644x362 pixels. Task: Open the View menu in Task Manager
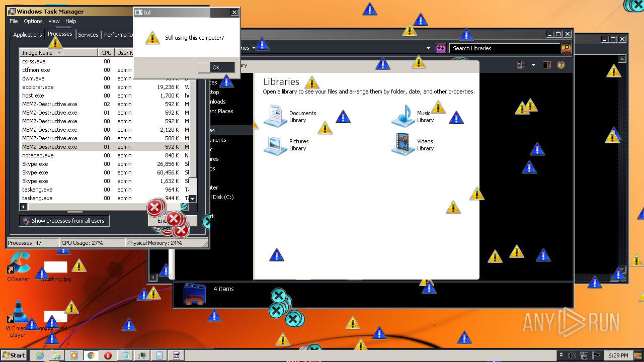(x=54, y=21)
